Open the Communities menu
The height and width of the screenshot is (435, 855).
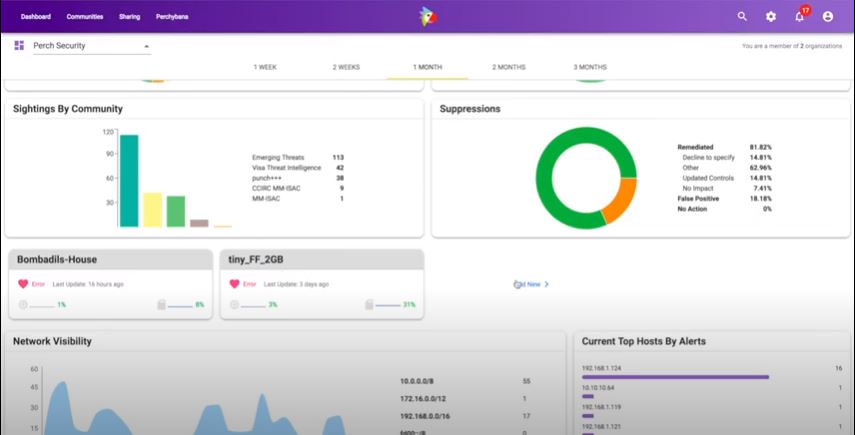tap(85, 16)
